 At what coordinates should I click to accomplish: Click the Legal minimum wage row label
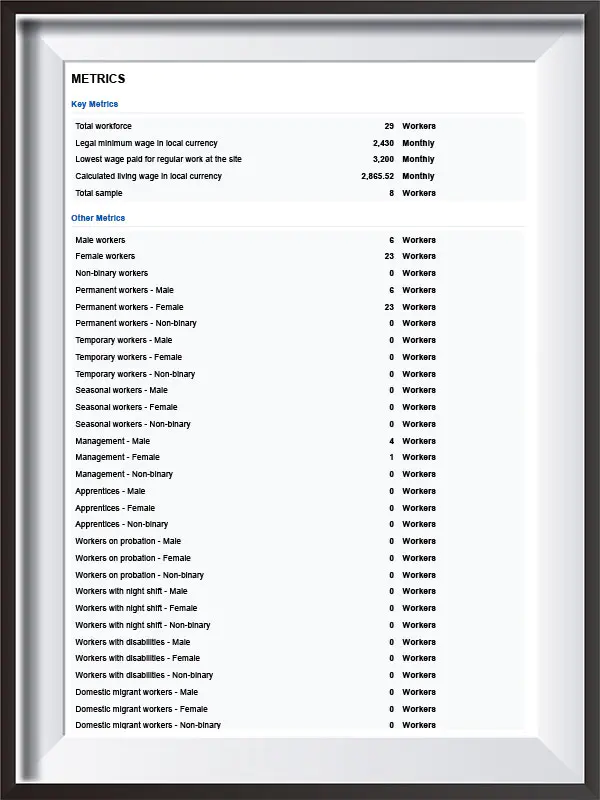(x=146, y=143)
